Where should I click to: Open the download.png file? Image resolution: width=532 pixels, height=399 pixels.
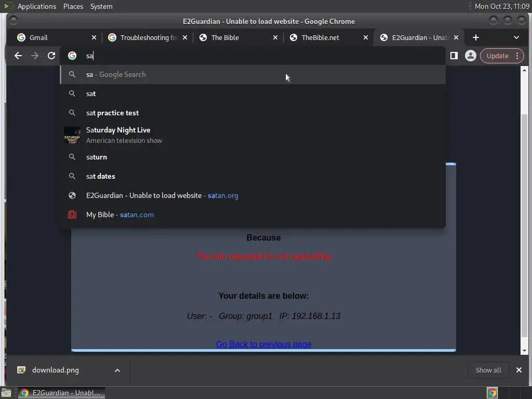click(55, 370)
